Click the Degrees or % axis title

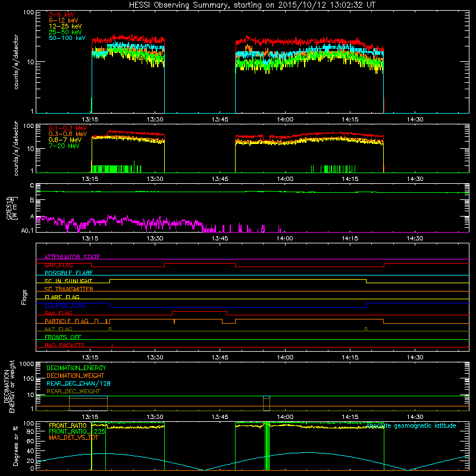[x=16, y=446]
